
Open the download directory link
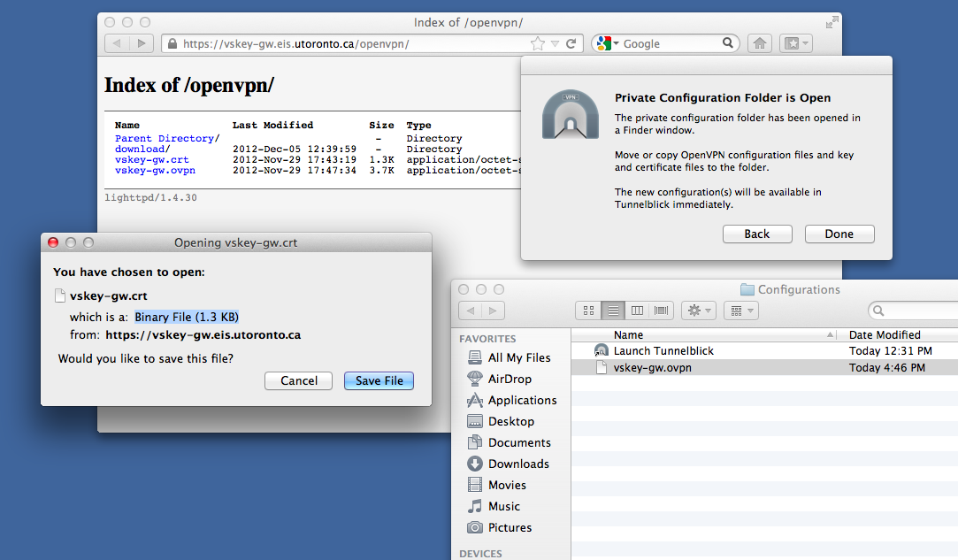140,150
